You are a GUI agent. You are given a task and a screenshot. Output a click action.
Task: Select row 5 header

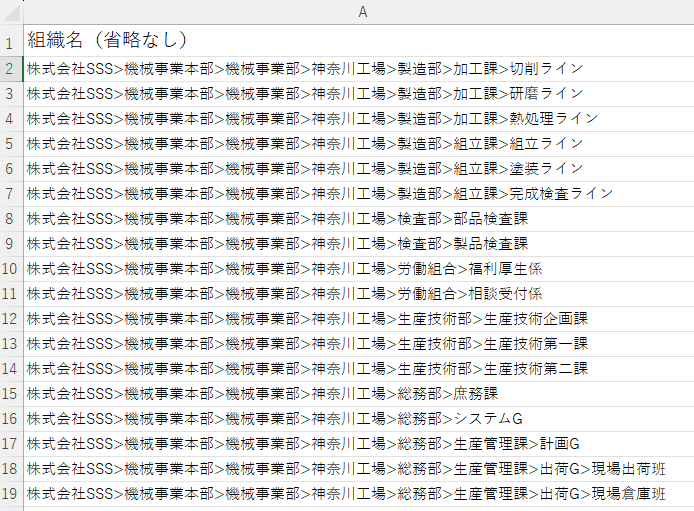[x=11, y=144]
